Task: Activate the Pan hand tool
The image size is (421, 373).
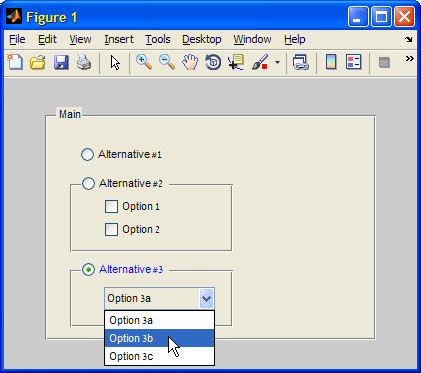Action: [190, 62]
